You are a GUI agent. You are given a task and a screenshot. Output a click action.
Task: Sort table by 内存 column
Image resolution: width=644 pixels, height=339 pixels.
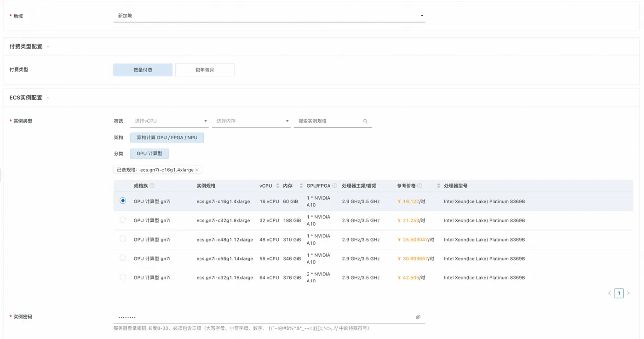301,186
